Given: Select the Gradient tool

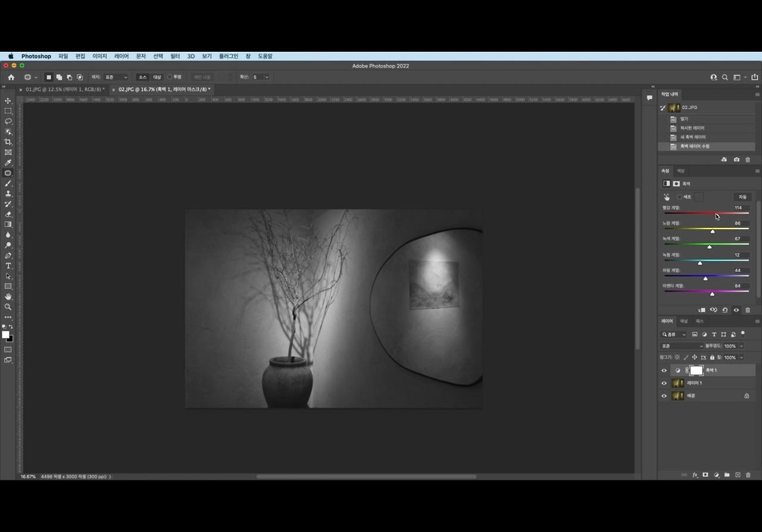Looking at the screenshot, I should [x=8, y=224].
